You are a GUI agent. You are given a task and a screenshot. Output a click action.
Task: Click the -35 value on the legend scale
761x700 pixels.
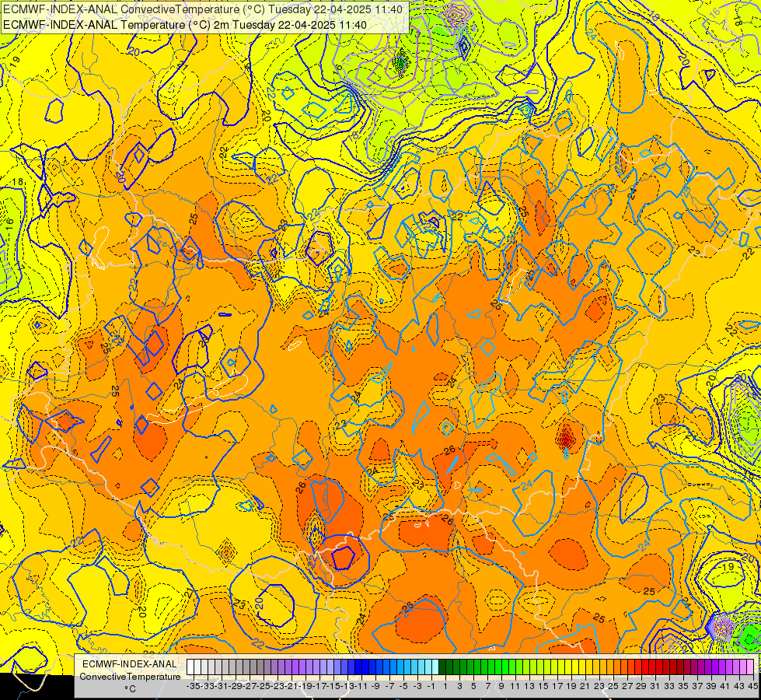coord(193,686)
